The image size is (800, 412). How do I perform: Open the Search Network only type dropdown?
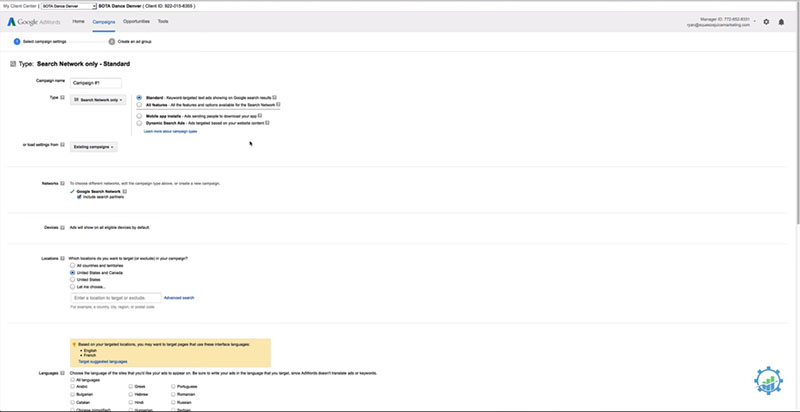click(x=100, y=100)
